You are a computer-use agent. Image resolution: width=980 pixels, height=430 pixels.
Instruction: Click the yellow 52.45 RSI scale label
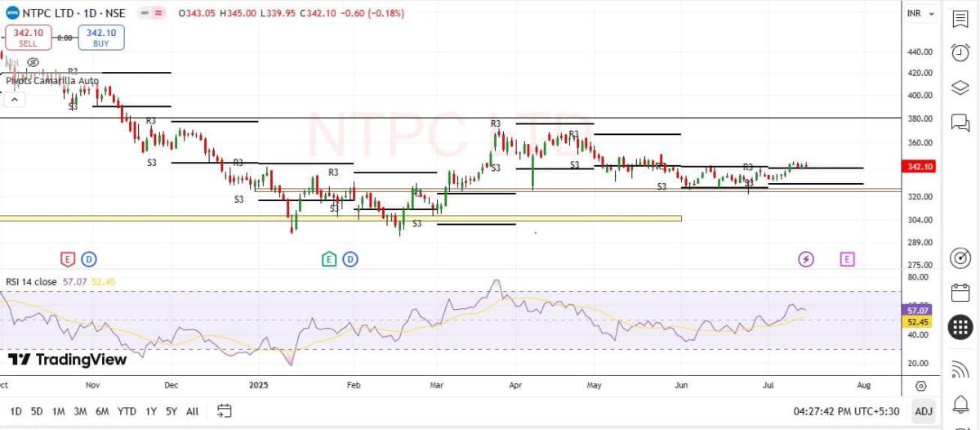918,322
